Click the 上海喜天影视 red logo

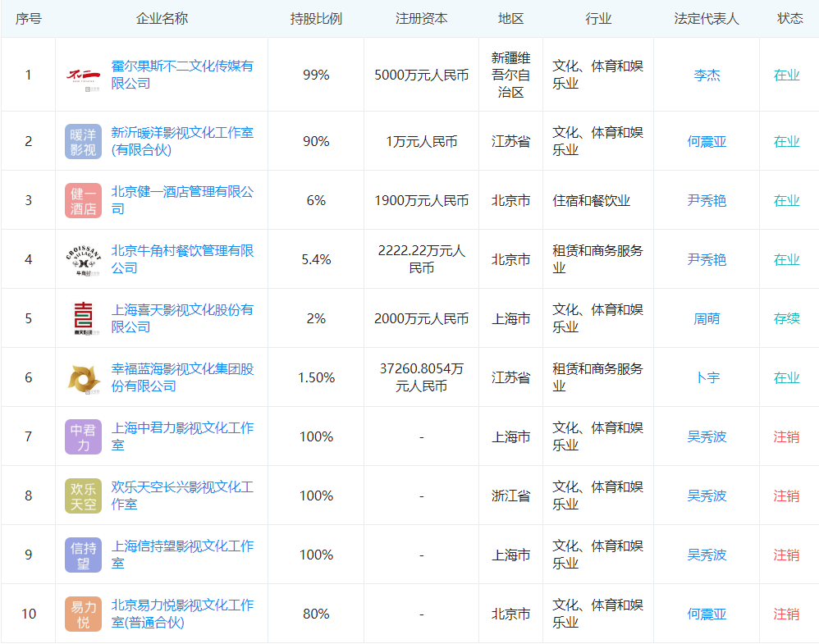coord(83,318)
